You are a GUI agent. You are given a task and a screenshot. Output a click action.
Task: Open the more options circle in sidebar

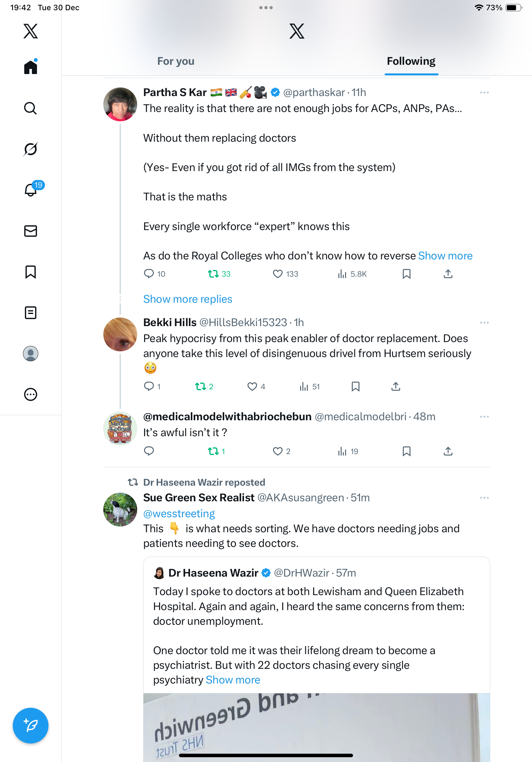click(31, 394)
